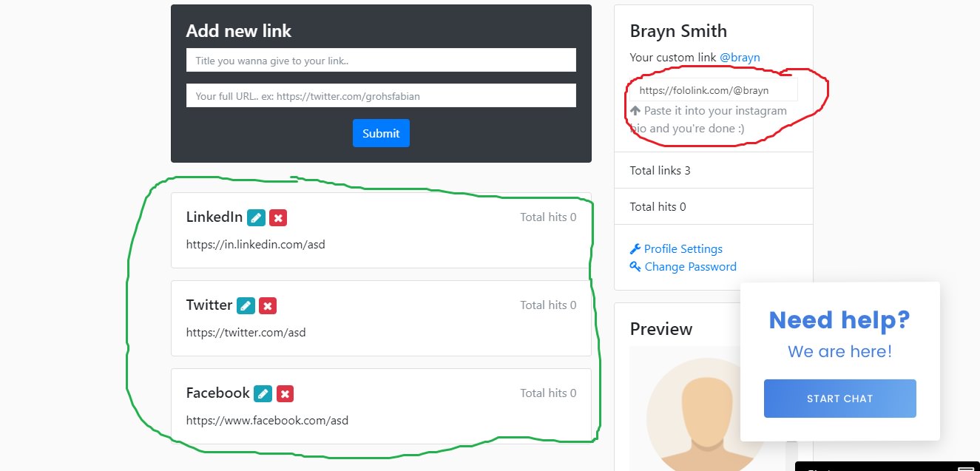
Task: Click into the full URL input field
Action: tap(381, 96)
